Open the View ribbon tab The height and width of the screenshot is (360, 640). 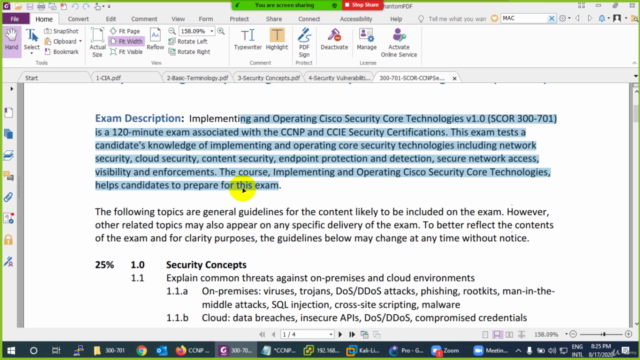pos(178,19)
